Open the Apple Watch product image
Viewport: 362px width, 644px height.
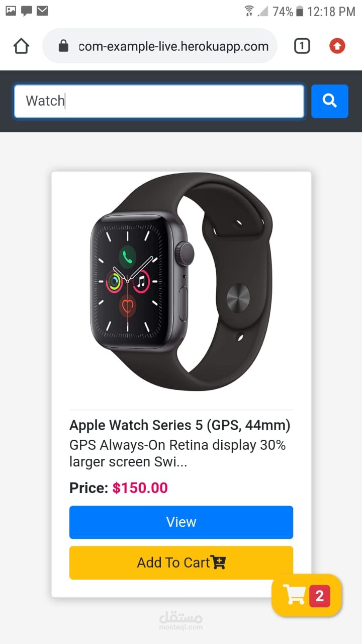(182, 282)
